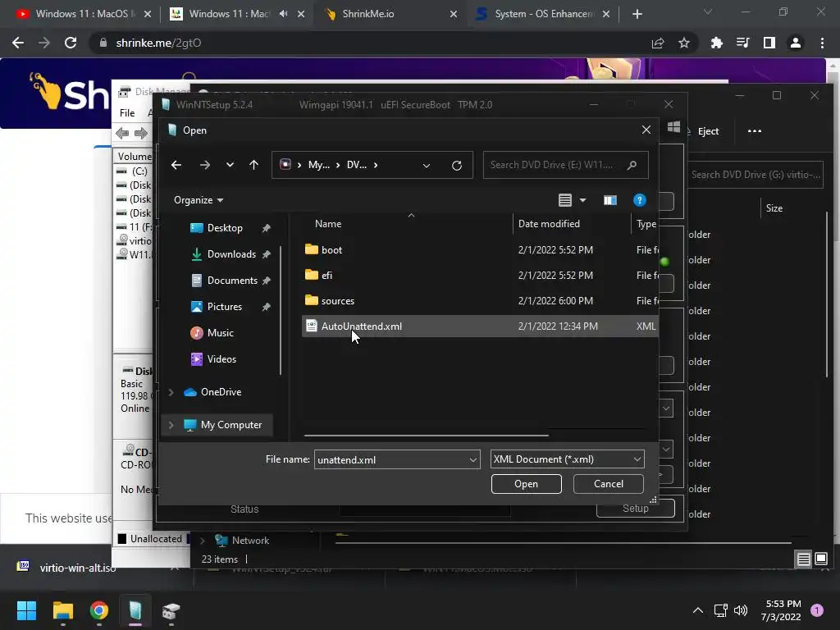Click the Cancel button

(608, 484)
